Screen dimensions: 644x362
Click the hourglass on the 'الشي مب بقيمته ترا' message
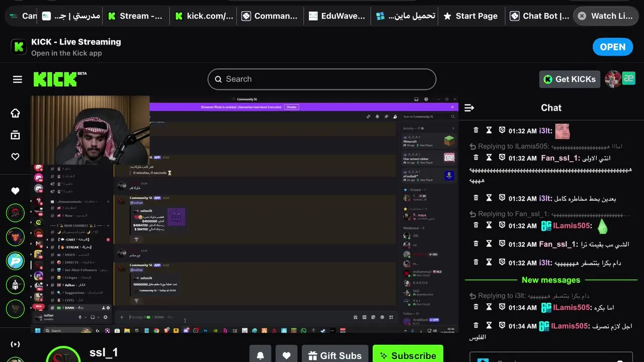(x=489, y=244)
